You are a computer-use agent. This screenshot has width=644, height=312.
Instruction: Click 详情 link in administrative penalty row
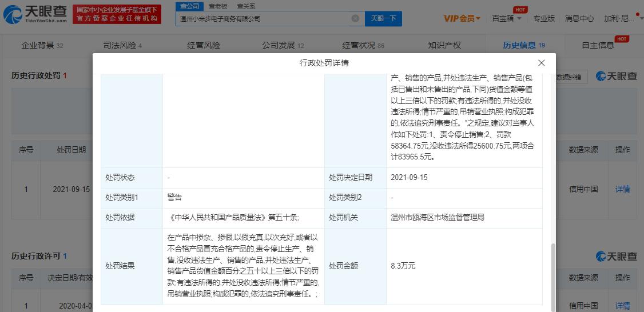[x=623, y=189]
